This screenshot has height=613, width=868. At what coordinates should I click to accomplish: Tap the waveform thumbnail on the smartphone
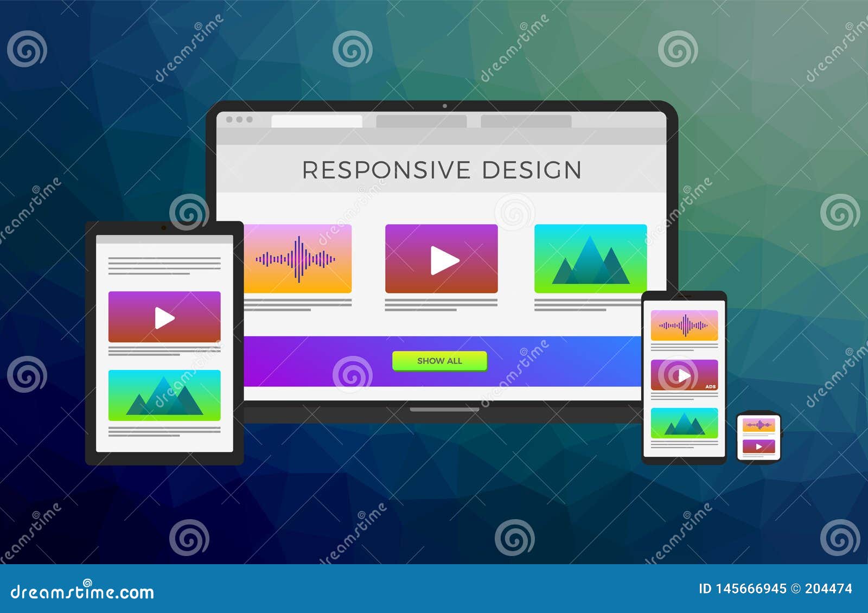click(x=686, y=324)
